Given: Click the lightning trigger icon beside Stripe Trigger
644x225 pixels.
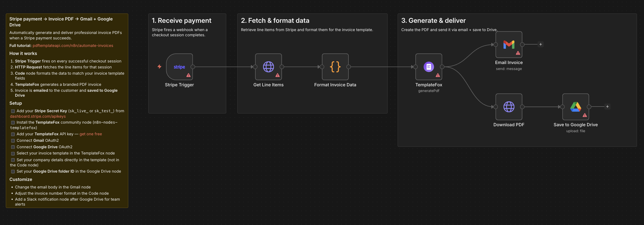Looking at the screenshot, I should (159, 67).
